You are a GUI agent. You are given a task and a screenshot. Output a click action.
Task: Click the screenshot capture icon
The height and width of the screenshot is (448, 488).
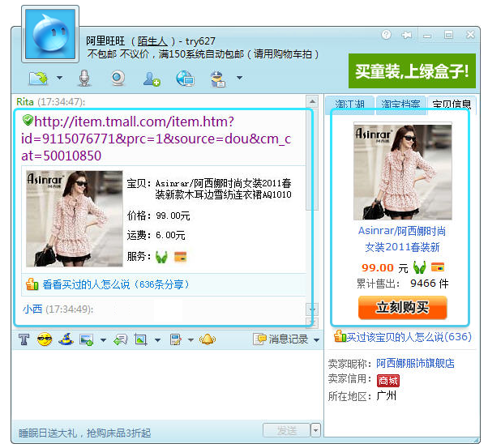tap(141, 339)
